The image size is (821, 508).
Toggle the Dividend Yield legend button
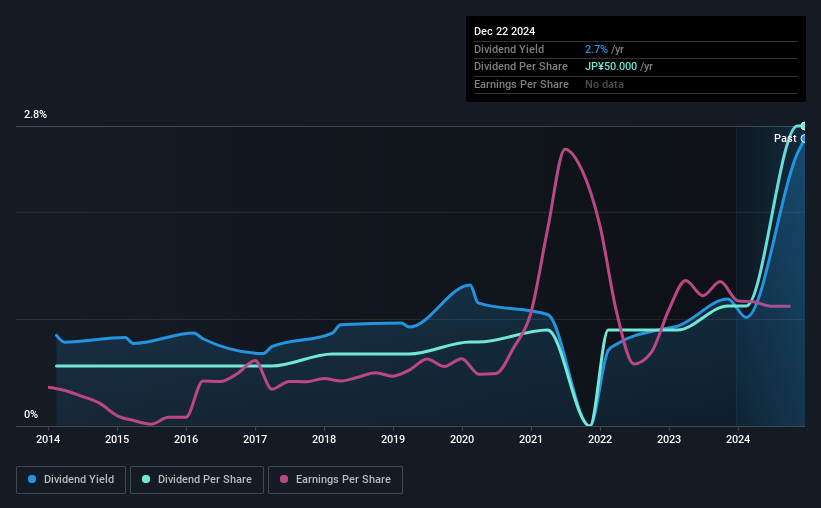click(71, 480)
